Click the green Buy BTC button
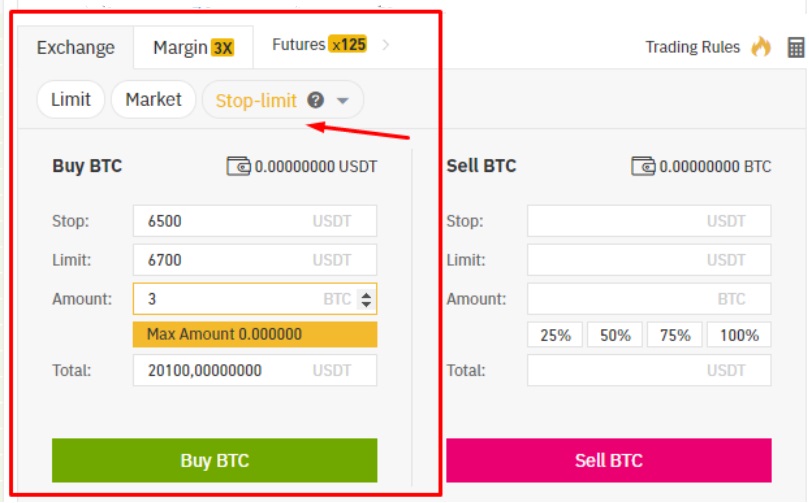The width and height of the screenshot is (809, 503). click(215, 460)
